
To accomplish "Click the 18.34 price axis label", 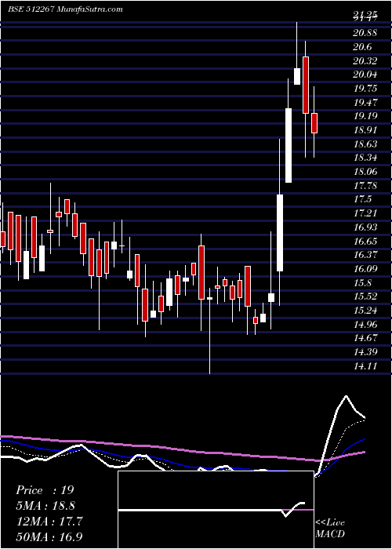I will (365, 158).
